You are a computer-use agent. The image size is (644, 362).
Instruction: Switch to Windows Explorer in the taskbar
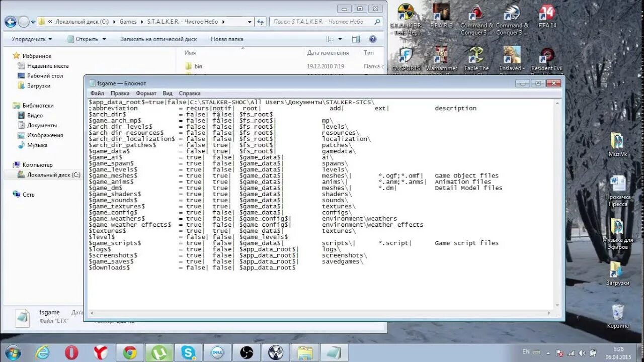[305, 352]
